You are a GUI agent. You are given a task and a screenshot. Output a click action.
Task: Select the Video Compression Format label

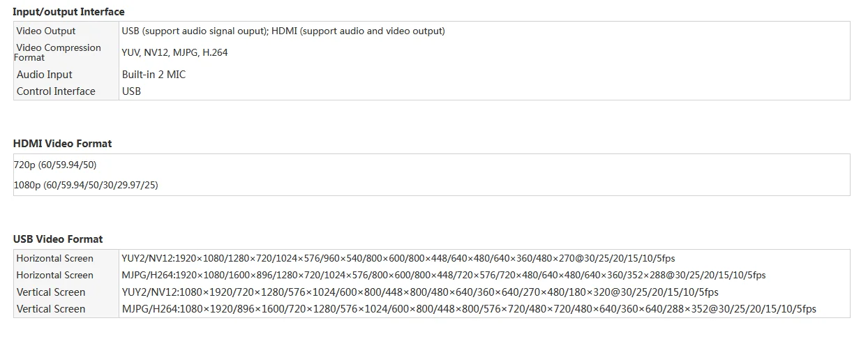(59, 52)
